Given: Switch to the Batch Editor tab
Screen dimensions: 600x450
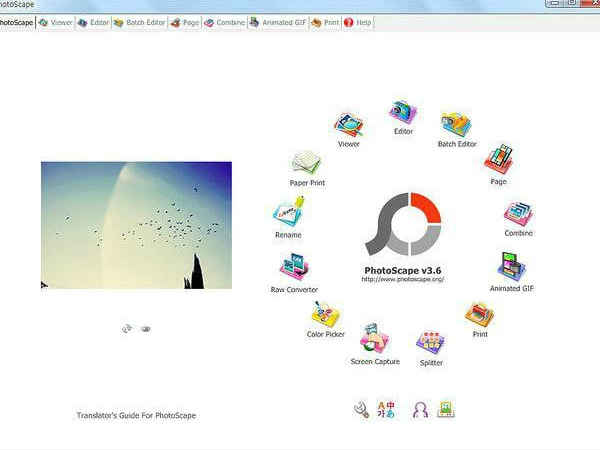Looking at the screenshot, I should click(x=139, y=23).
